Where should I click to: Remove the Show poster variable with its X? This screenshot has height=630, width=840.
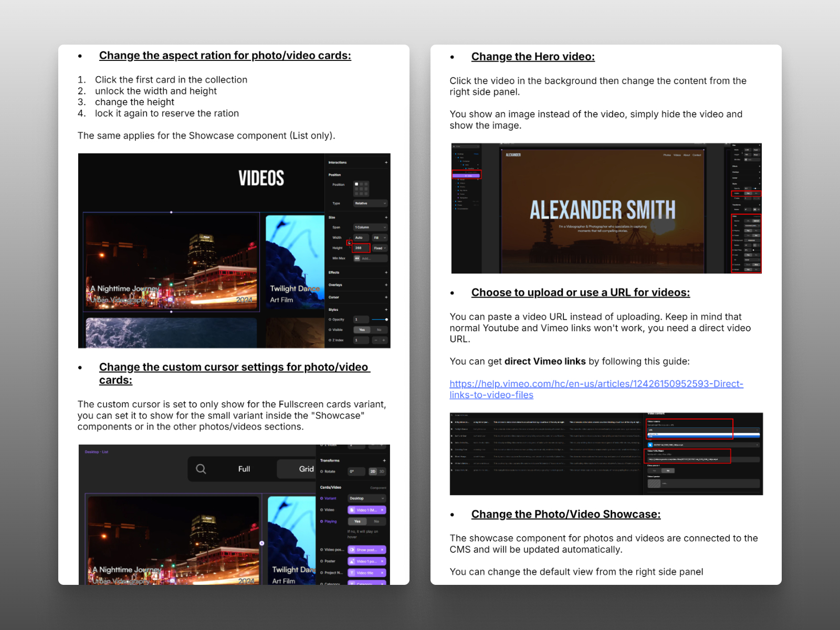coord(382,550)
